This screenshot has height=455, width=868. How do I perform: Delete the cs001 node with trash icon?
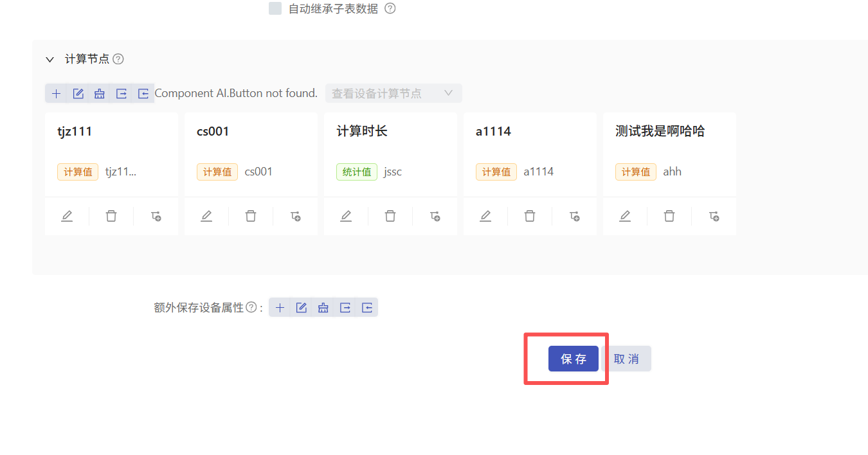251,216
